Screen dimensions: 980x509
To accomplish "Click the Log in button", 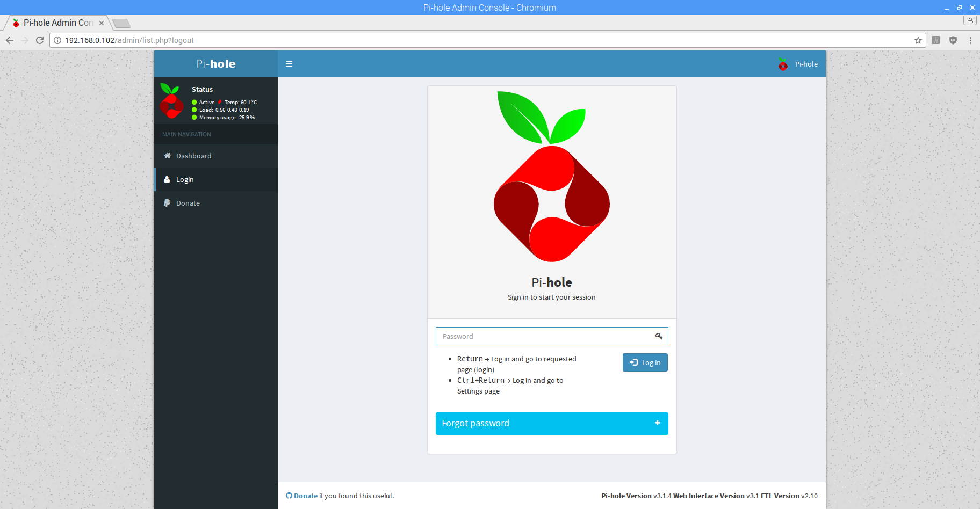I will coord(645,362).
